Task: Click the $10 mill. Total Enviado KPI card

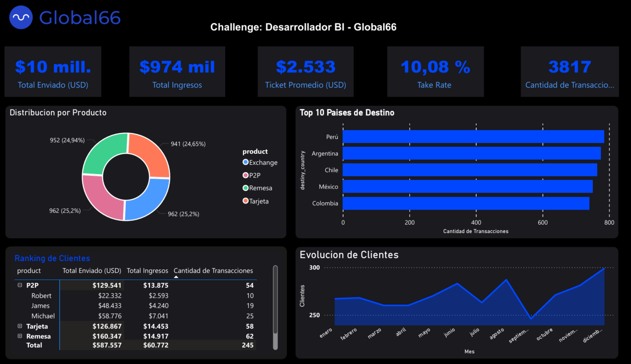Action: pyautogui.click(x=53, y=71)
